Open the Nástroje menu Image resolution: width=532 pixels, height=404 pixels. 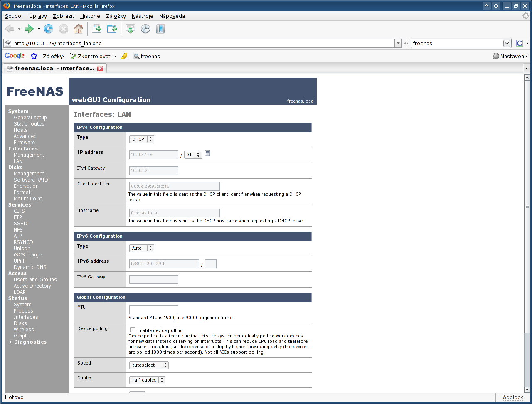coord(143,16)
